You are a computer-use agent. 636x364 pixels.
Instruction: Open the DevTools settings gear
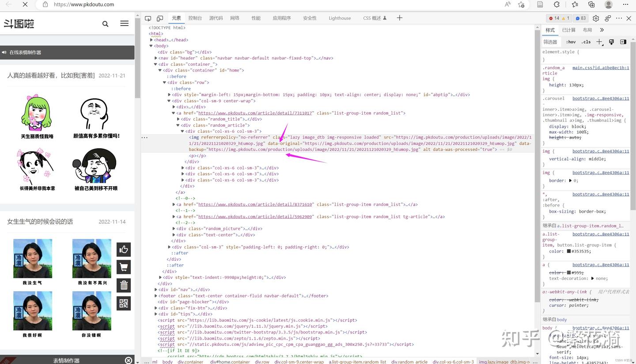pyautogui.click(x=596, y=18)
